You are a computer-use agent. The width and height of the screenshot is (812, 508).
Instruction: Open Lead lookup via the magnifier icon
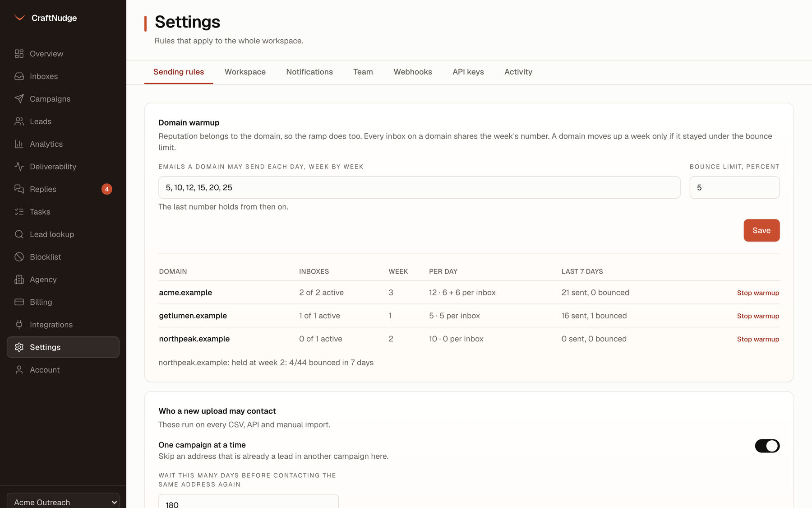tap(19, 234)
